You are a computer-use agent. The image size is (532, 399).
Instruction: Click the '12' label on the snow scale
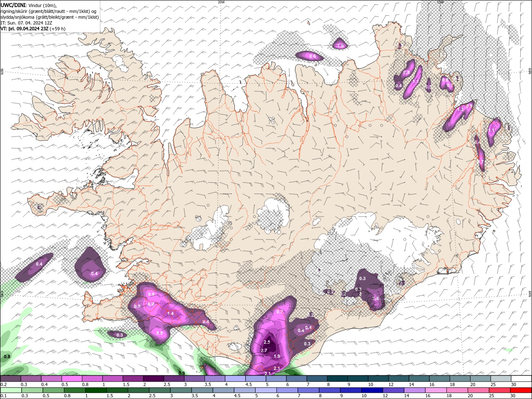tap(391, 384)
